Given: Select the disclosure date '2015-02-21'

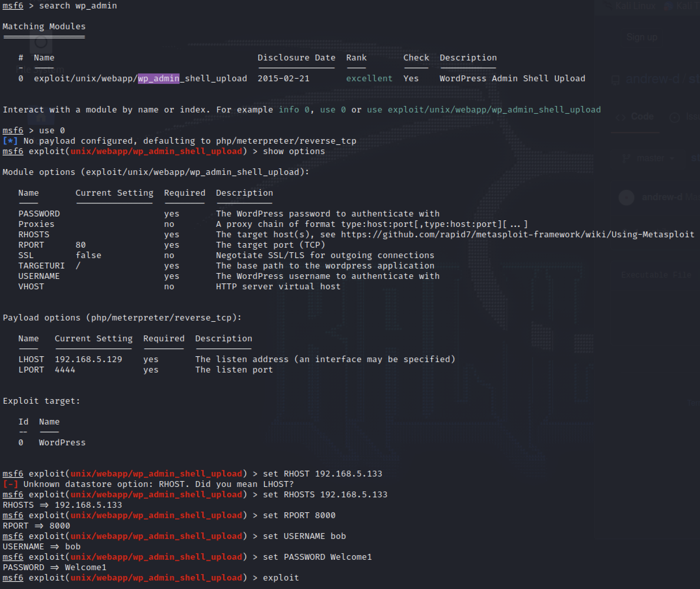Looking at the screenshot, I should pos(283,78).
